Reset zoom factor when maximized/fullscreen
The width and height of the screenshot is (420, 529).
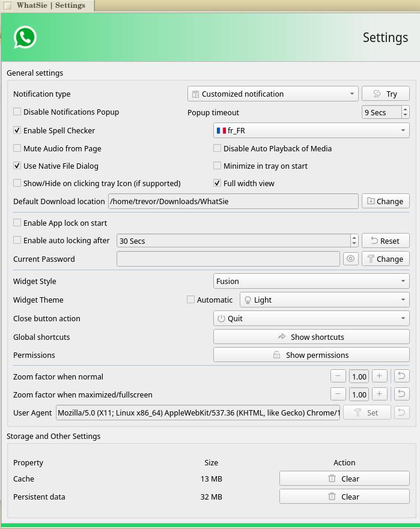pyautogui.click(x=402, y=394)
